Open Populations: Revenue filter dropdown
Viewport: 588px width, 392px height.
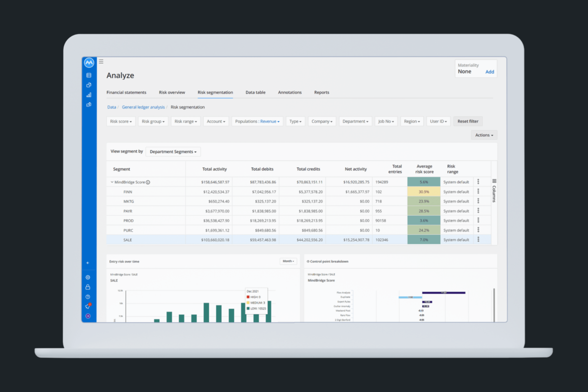click(257, 121)
